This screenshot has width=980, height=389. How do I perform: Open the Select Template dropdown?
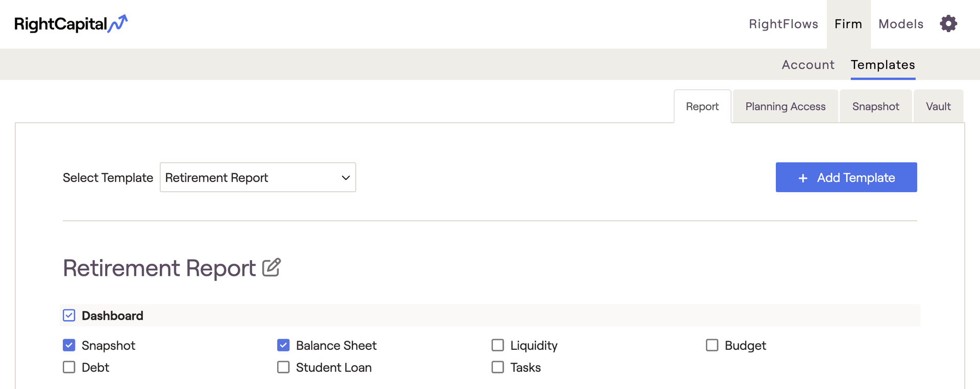point(258,177)
